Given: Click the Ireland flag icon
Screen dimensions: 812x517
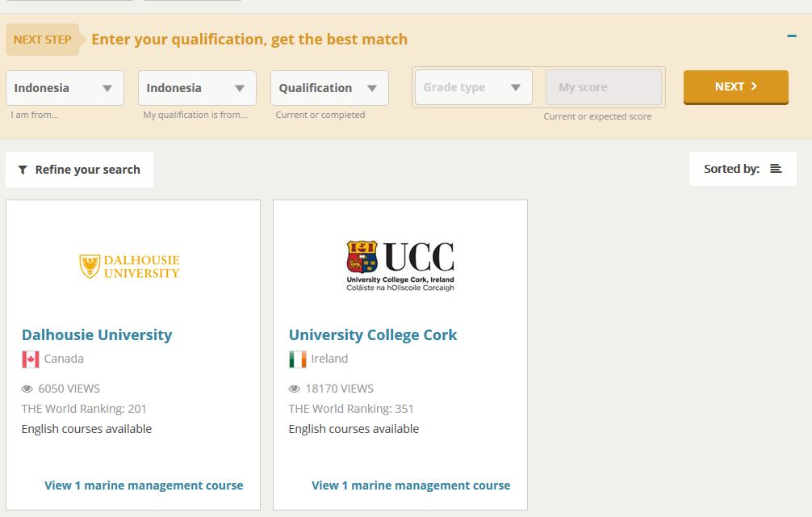Looking at the screenshot, I should click(298, 359).
